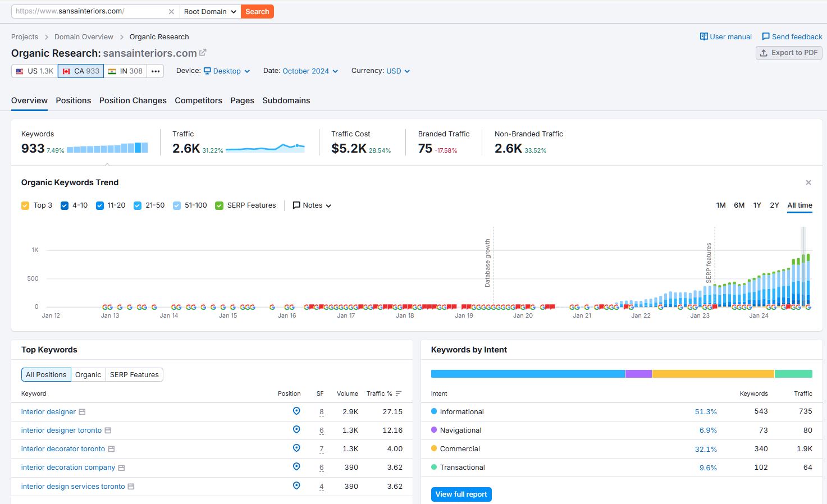Viewport: 827px width, 504px height.
Task: Click the Send feedback chat icon
Action: [x=766, y=36]
